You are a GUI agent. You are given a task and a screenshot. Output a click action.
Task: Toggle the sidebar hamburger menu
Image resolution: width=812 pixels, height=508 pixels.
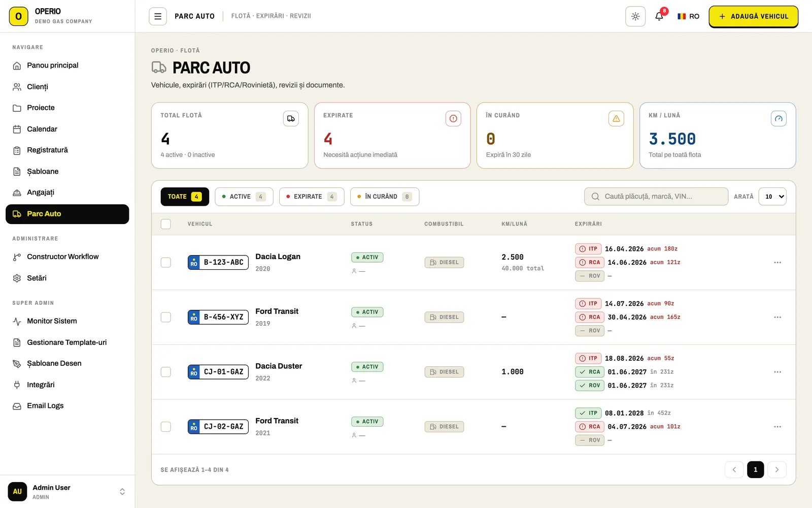158,16
